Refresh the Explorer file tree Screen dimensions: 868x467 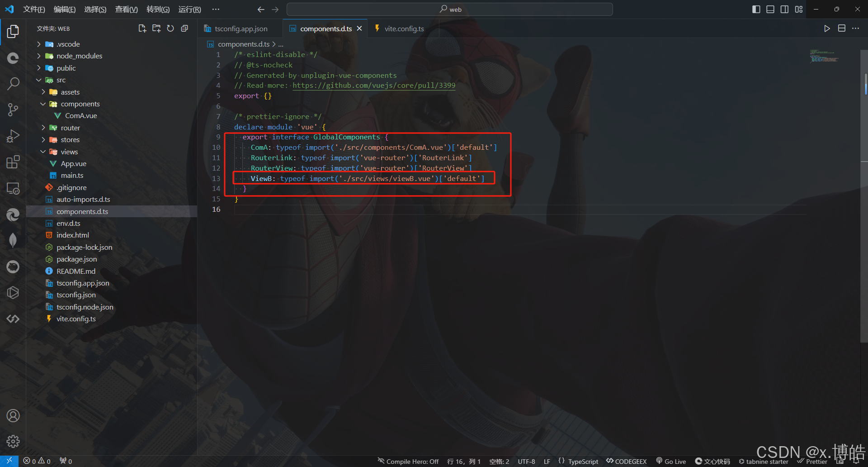coord(170,29)
